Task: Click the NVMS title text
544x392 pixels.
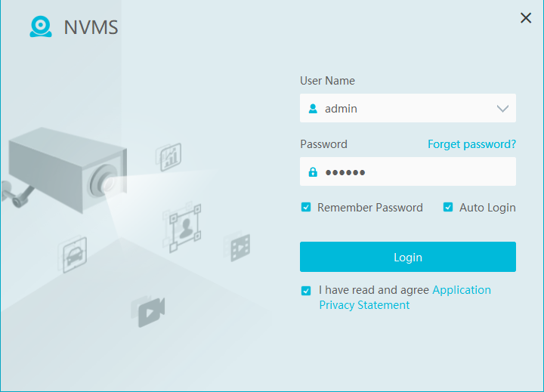Action: [91, 29]
